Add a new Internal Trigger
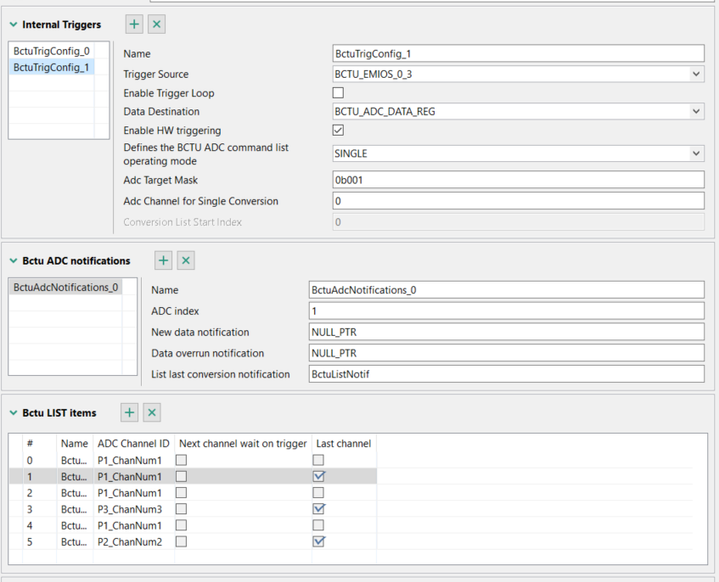 tap(135, 24)
